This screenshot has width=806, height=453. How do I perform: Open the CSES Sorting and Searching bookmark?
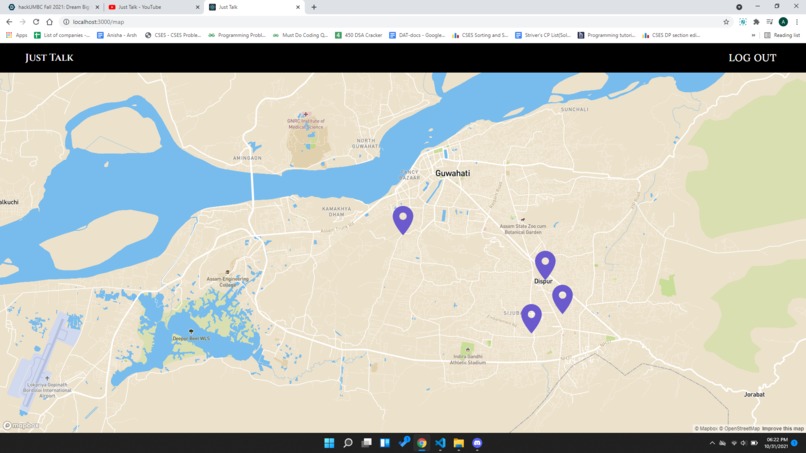click(480, 35)
